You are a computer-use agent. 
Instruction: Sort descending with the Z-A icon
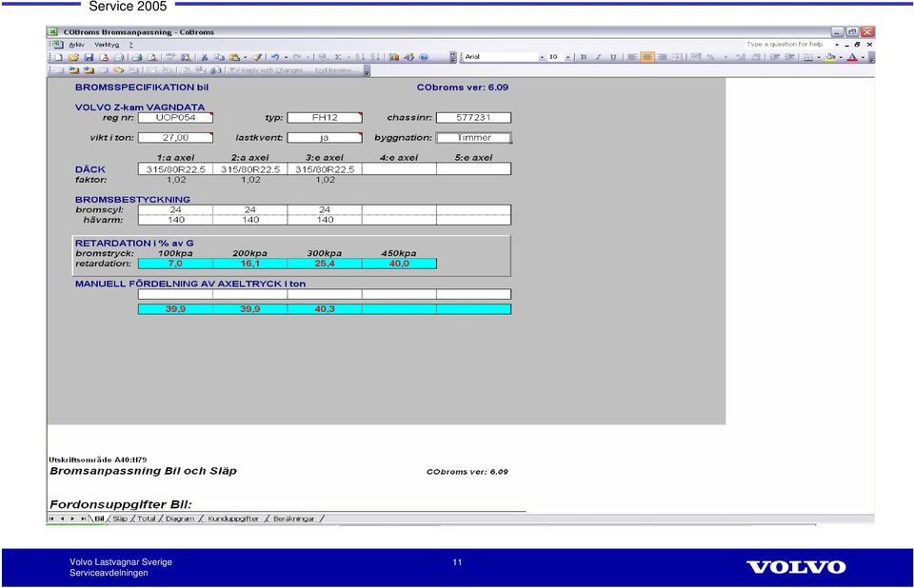click(x=375, y=57)
